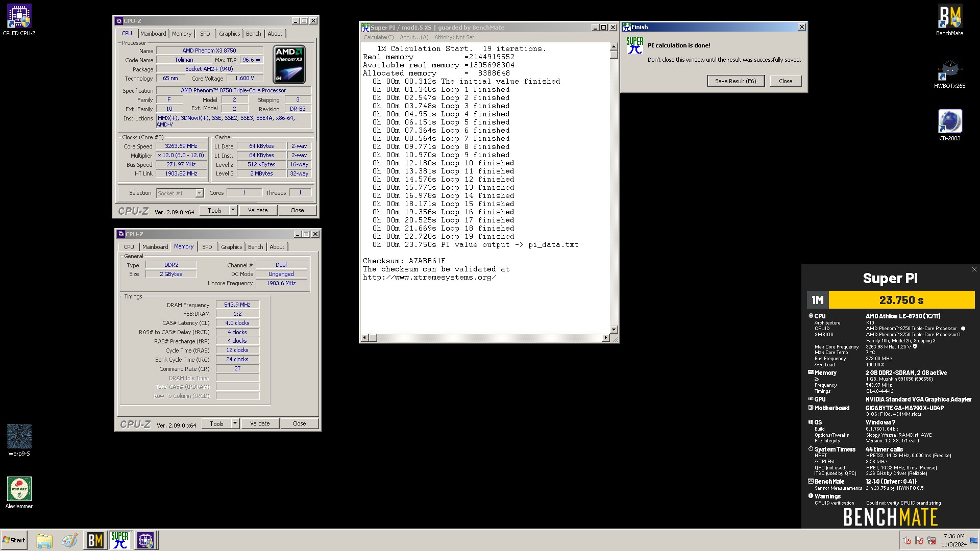
Task: Click Super PI vertical scrollbar down arrow
Action: pos(614,330)
